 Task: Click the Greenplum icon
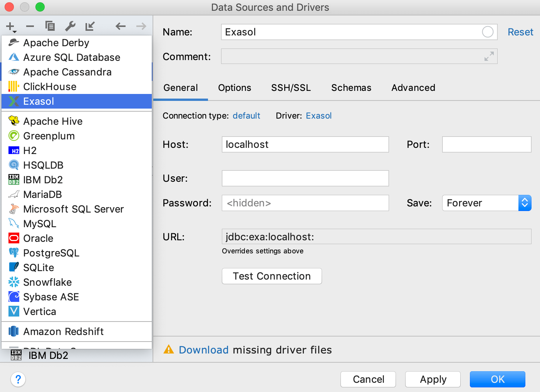pyautogui.click(x=14, y=136)
